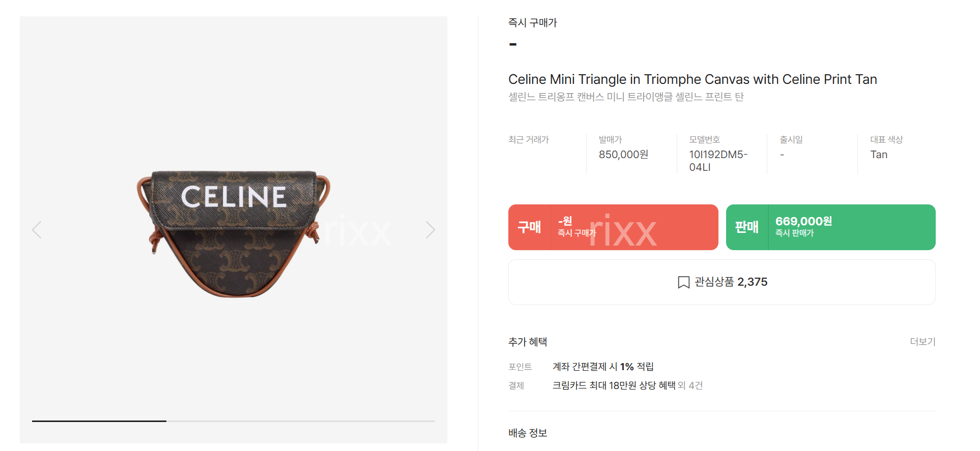Open the 외 4건 payment benefits link
The width and height of the screenshot is (980, 451).
point(690,385)
